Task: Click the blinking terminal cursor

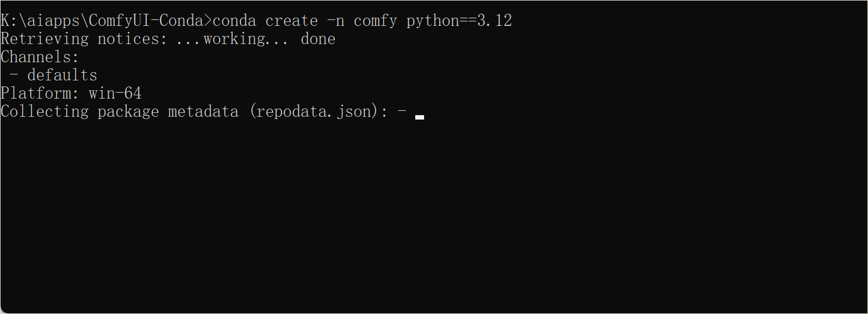Action: pyautogui.click(x=420, y=117)
